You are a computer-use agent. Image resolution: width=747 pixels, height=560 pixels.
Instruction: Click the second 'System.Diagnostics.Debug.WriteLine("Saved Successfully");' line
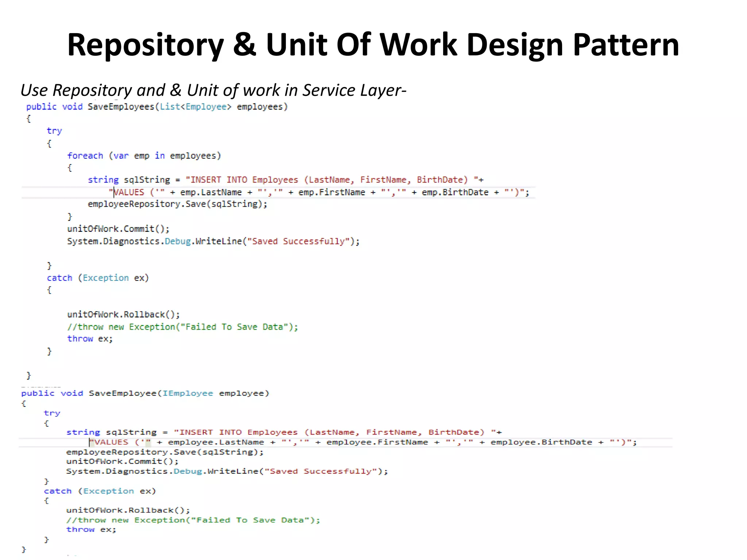click(227, 471)
